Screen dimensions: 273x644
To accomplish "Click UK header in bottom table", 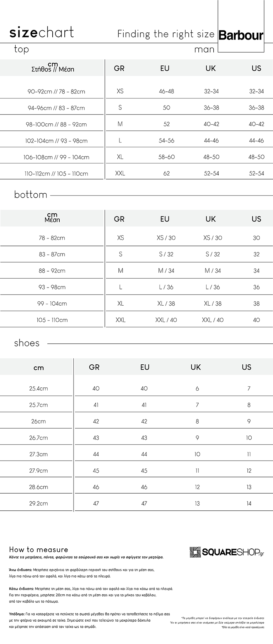I will pos(210,219).
